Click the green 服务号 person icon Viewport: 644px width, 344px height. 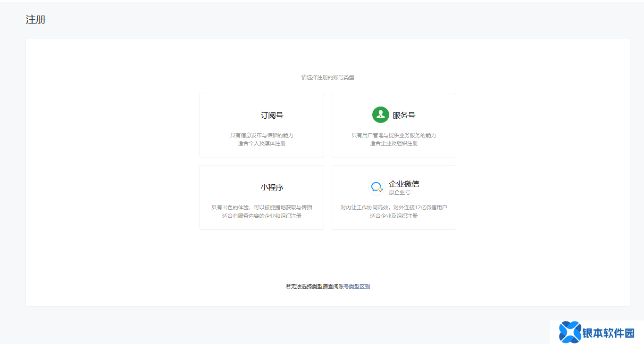380,115
